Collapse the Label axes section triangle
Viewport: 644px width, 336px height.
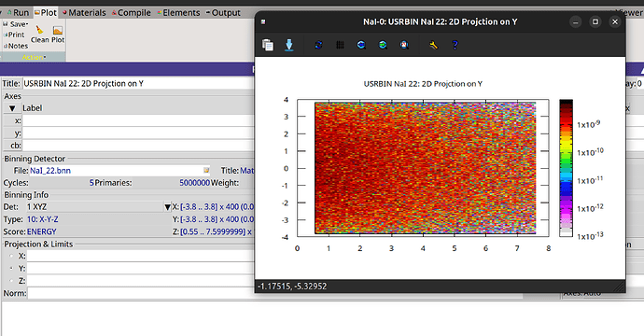tap(12, 108)
